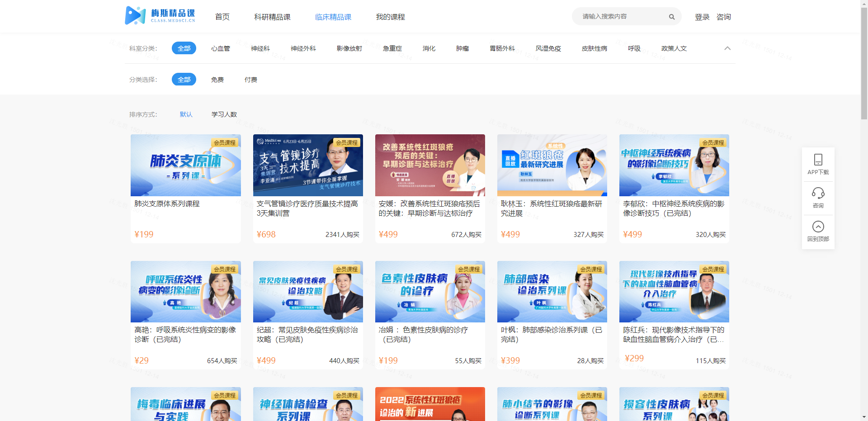
Task: Click title 纪超：常见皮肤免疫性疾病诊治攻略
Action: pyautogui.click(x=307, y=335)
